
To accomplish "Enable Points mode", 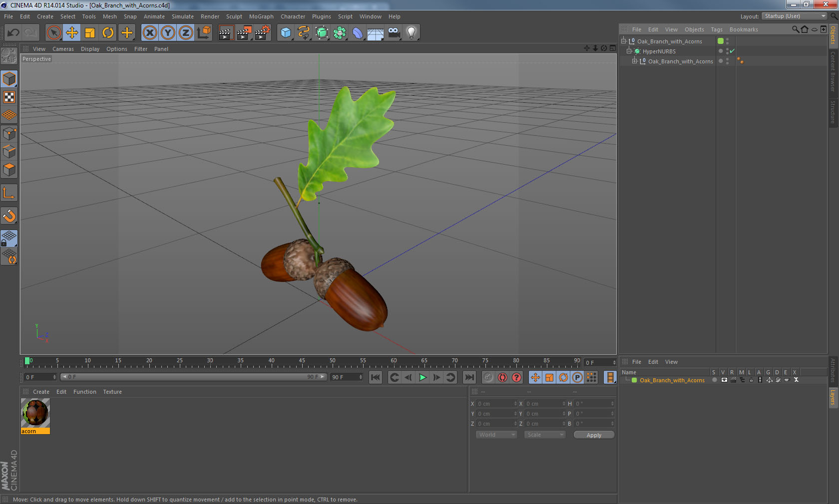I will pyautogui.click(x=9, y=134).
